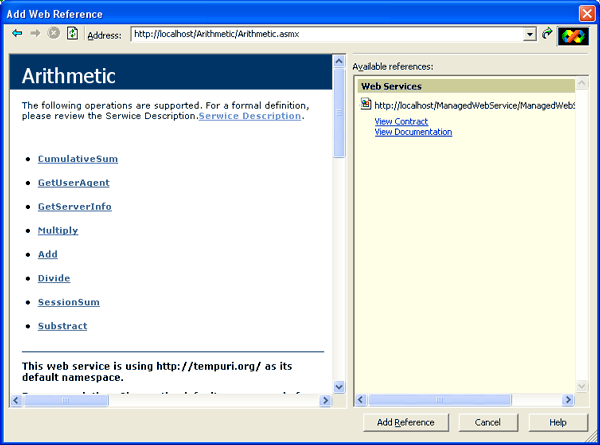Click the browser pane scroll-down arrow
The image size is (600, 445).
[339, 386]
